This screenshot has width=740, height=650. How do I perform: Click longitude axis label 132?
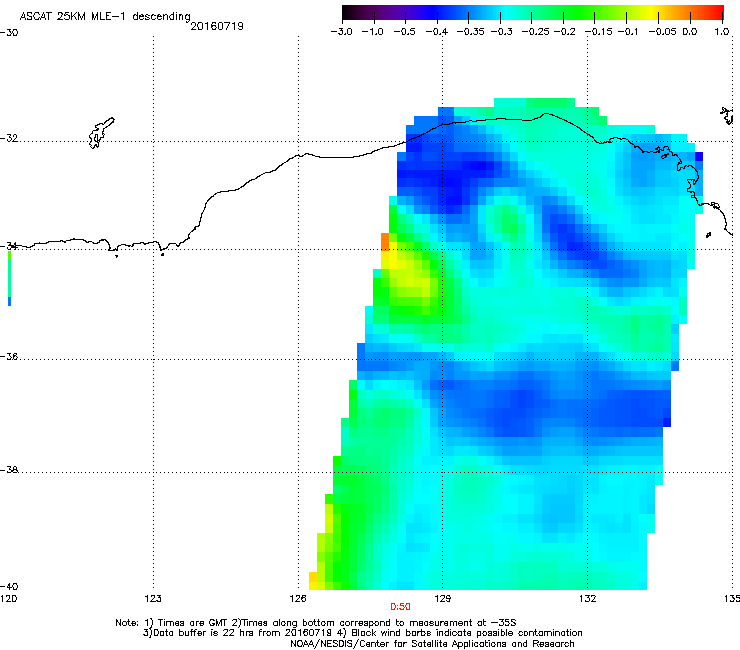(587, 599)
